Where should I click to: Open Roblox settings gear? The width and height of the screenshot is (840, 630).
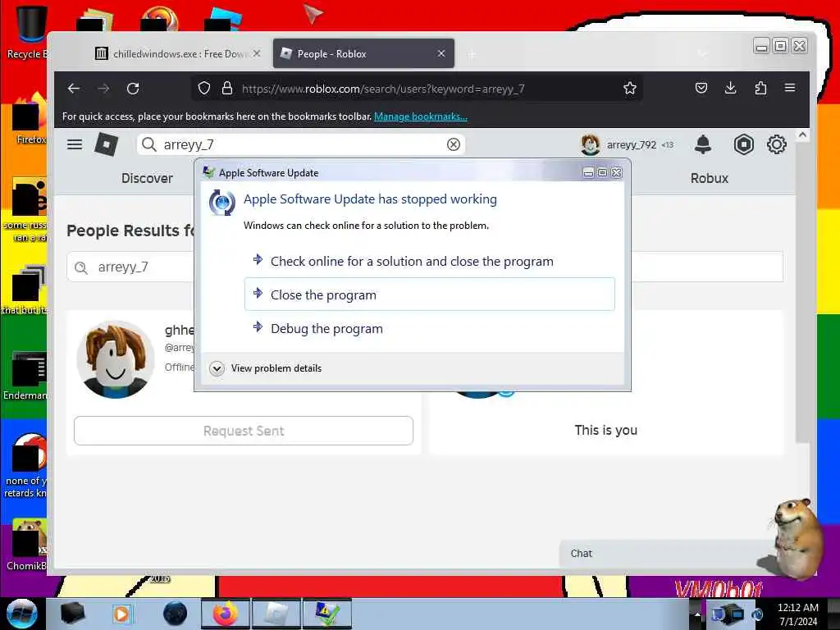tap(776, 144)
